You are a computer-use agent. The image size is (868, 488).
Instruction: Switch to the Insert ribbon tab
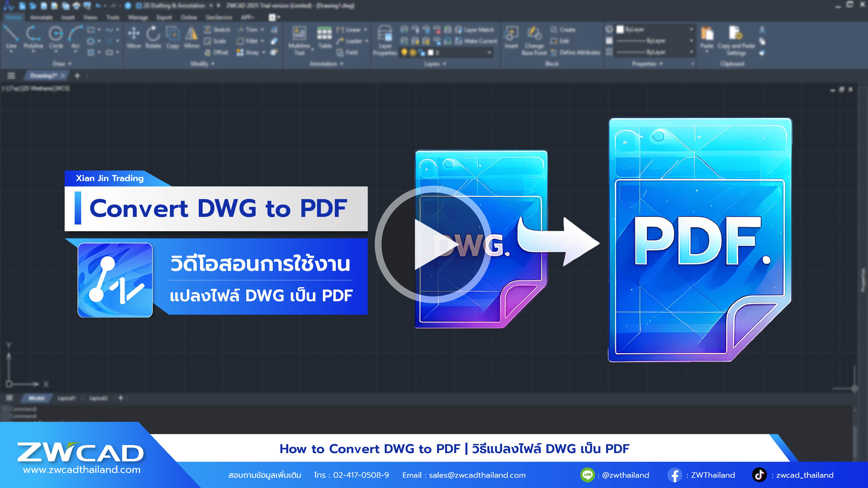68,17
